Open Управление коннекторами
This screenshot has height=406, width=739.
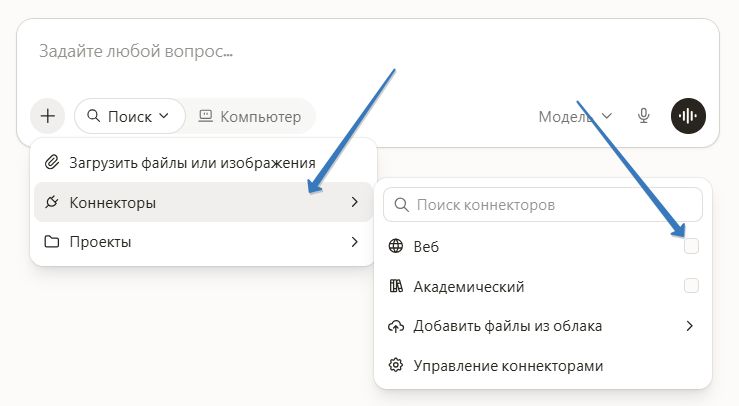543,365
